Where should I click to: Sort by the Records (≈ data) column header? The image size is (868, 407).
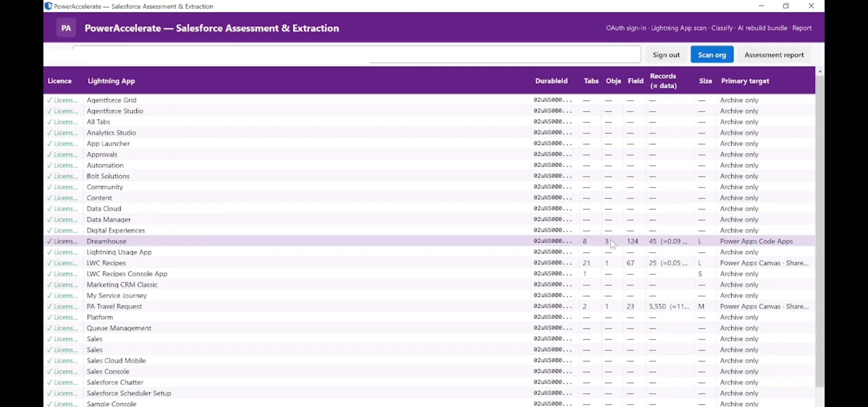tap(663, 81)
